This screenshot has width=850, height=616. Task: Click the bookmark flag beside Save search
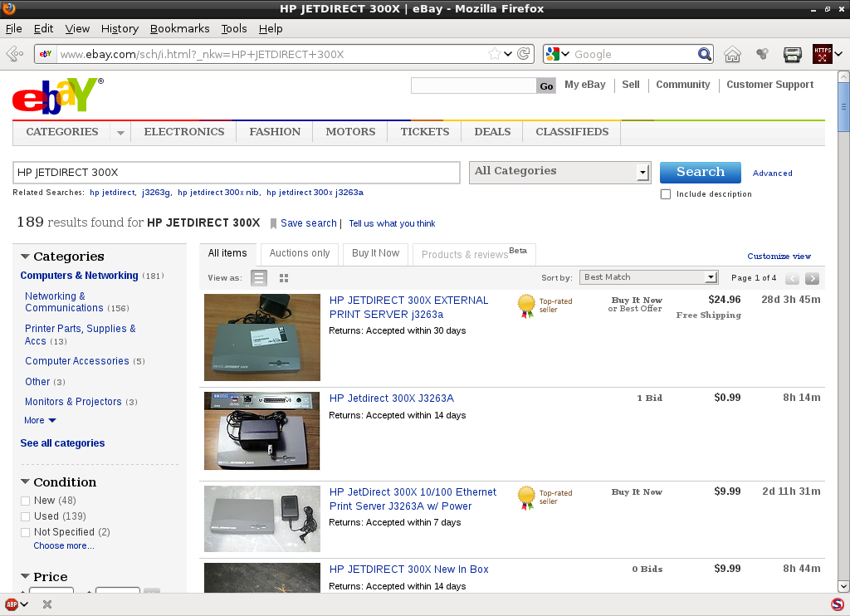[x=273, y=223]
